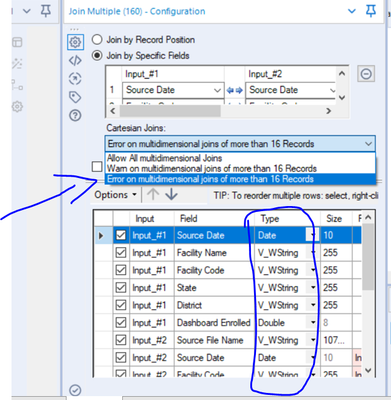
Task: Move selected field up with arrow
Action: tap(153, 194)
